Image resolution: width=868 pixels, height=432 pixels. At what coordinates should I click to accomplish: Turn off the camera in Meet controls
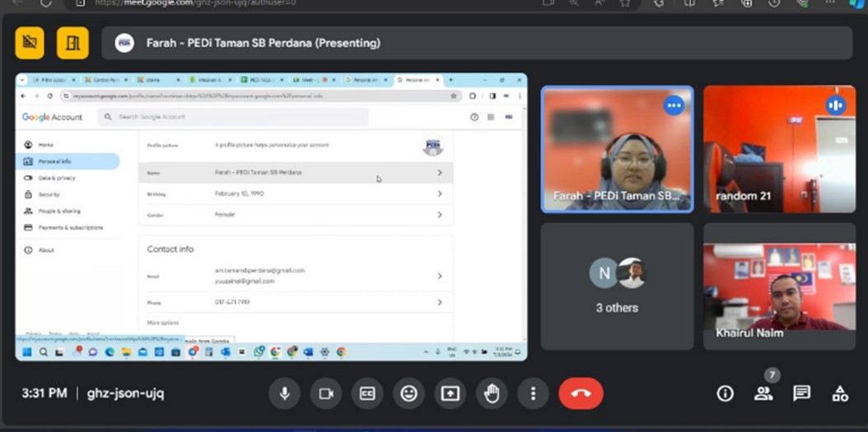tap(325, 394)
